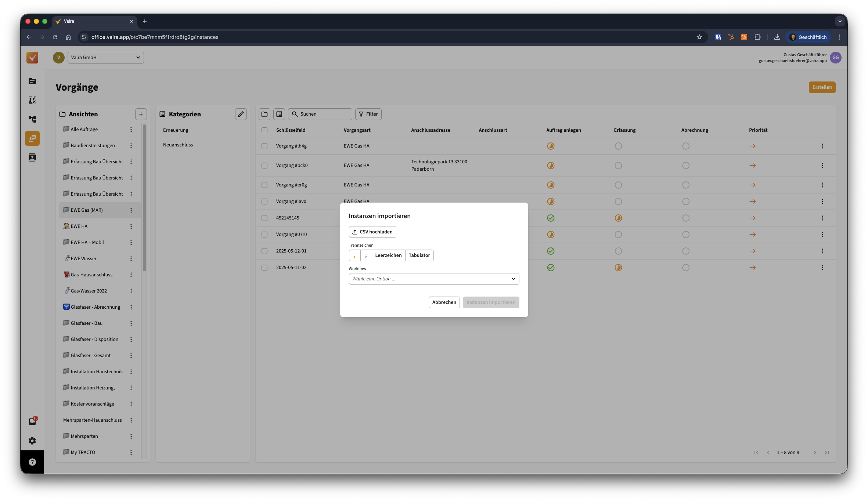Select the Neuanschluss category
868x501 pixels.
(x=178, y=145)
